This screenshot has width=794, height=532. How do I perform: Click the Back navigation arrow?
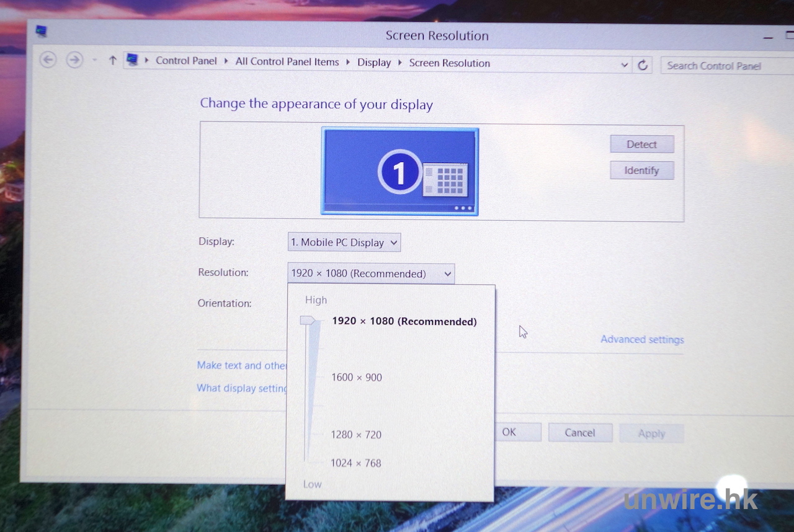(48, 60)
